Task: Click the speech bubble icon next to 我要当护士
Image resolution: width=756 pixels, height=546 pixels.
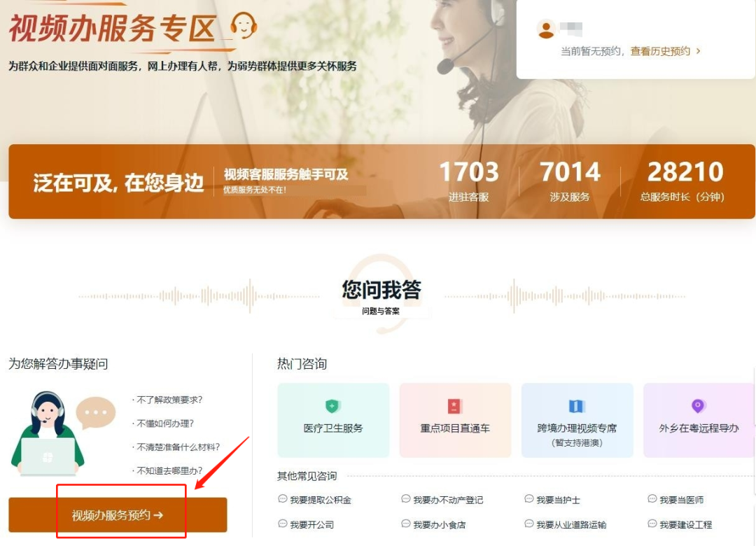Action: (x=527, y=500)
